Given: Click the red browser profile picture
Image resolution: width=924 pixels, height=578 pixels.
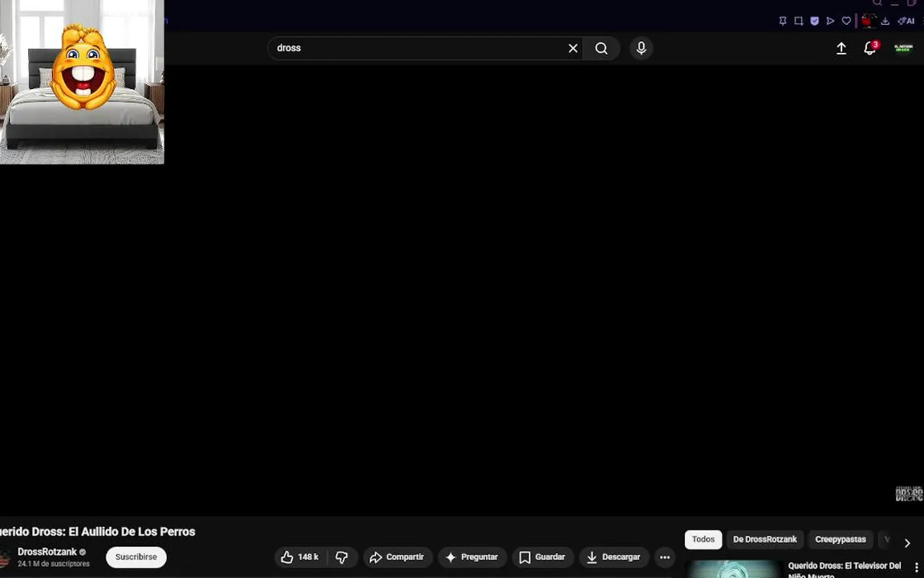Looking at the screenshot, I should pos(868,21).
